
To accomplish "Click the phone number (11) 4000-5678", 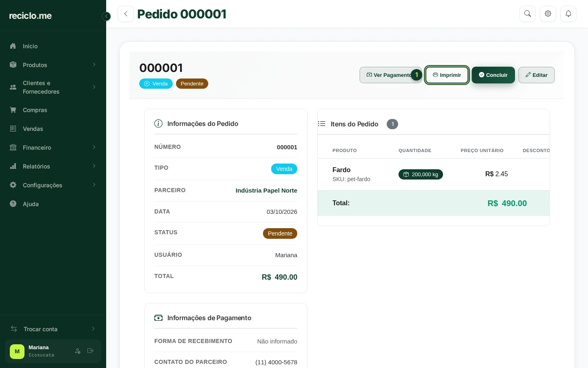I will click(x=276, y=362).
